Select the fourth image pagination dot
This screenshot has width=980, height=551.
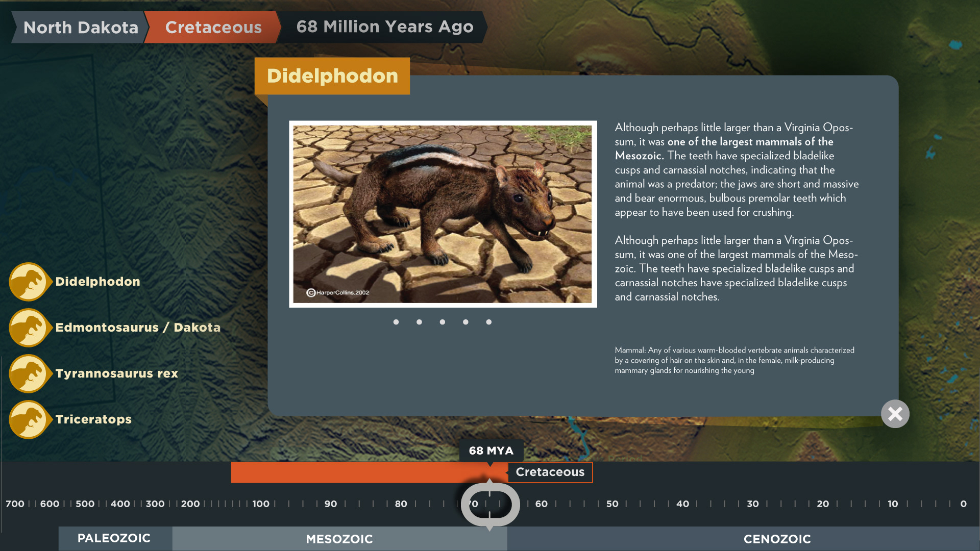pyautogui.click(x=465, y=322)
